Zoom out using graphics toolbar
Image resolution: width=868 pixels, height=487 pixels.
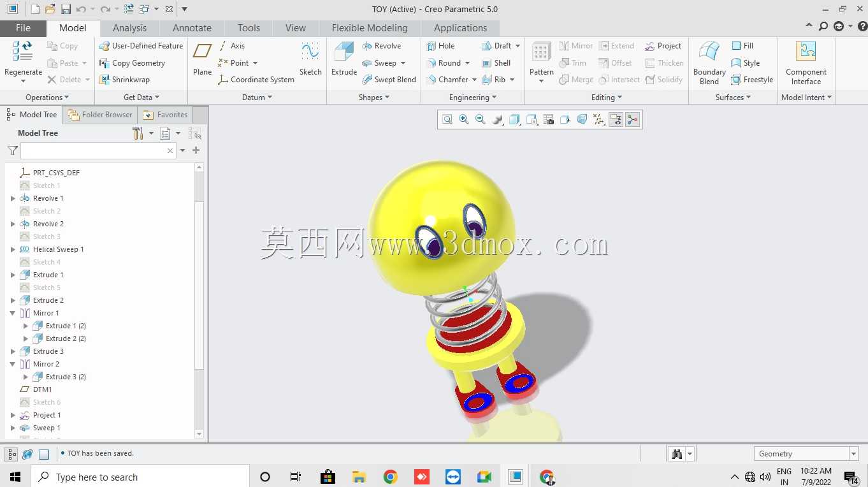481,119
